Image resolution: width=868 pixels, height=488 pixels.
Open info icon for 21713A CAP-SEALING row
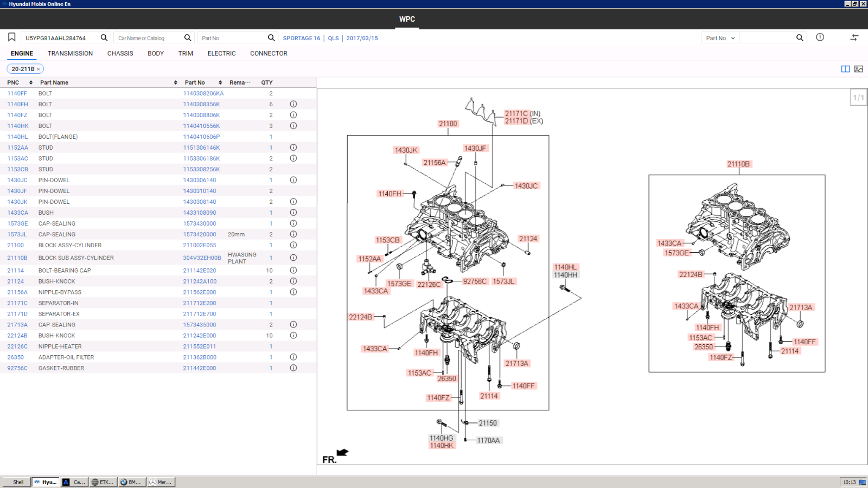pos(293,325)
